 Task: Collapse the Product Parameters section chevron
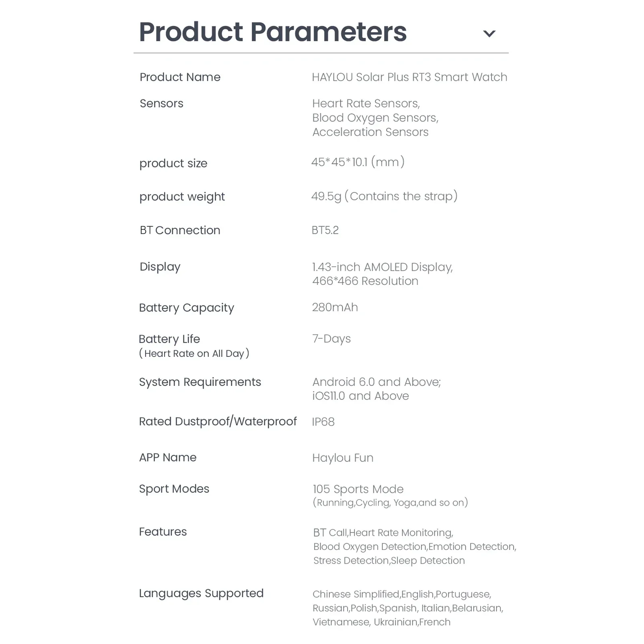[x=489, y=34]
